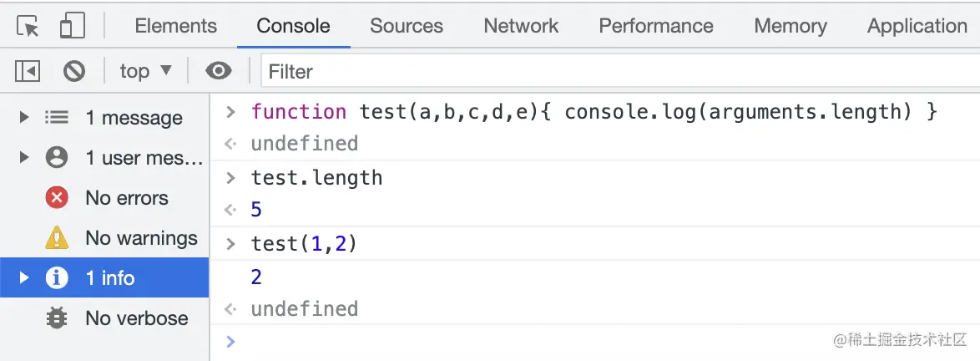The width and height of the screenshot is (980, 361).
Task: Click the red No errors icon
Action: [57, 198]
